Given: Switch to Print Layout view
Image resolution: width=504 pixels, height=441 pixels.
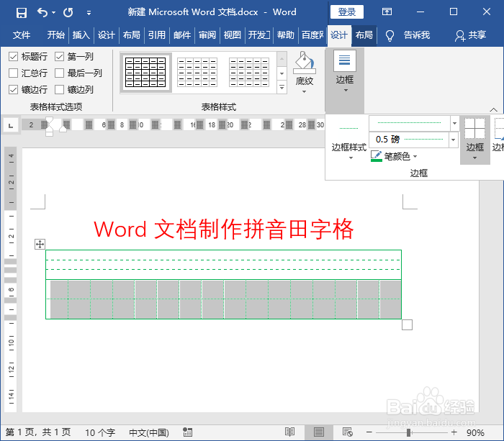Looking at the screenshot, I should (318, 432).
